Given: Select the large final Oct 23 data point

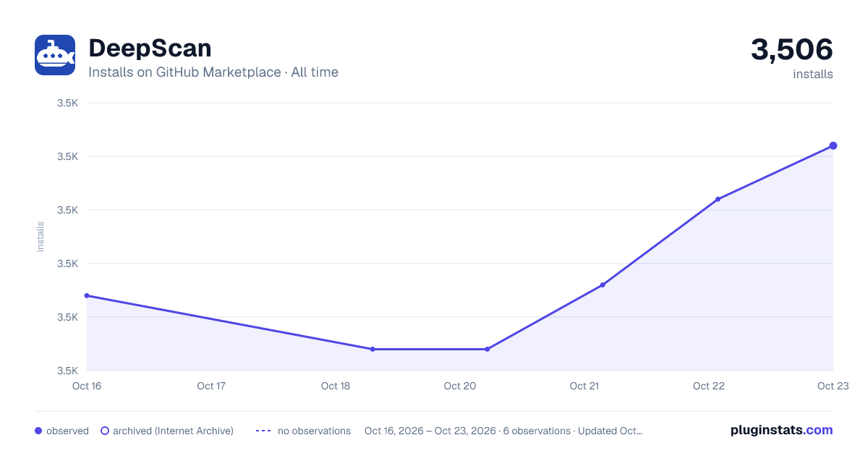Looking at the screenshot, I should [833, 145].
